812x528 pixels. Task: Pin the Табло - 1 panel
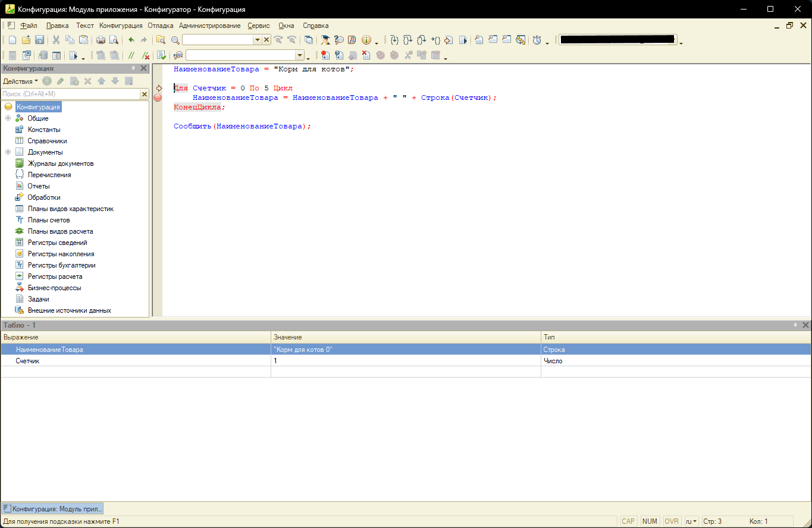coord(795,325)
